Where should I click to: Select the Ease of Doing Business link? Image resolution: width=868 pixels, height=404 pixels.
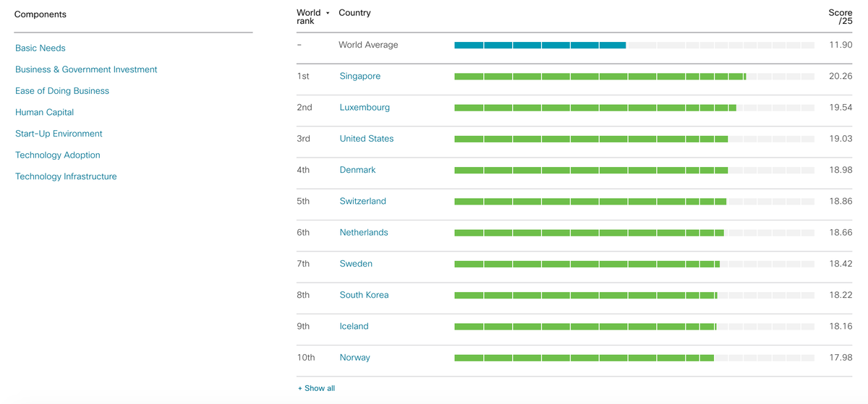pyautogui.click(x=62, y=91)
